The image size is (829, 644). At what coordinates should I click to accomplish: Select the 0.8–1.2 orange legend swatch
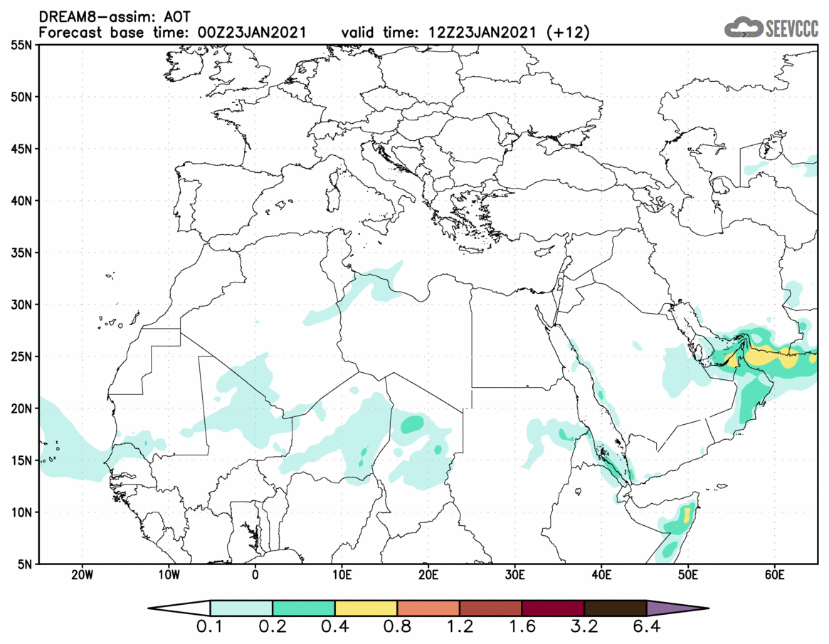(x=428, y=608)
